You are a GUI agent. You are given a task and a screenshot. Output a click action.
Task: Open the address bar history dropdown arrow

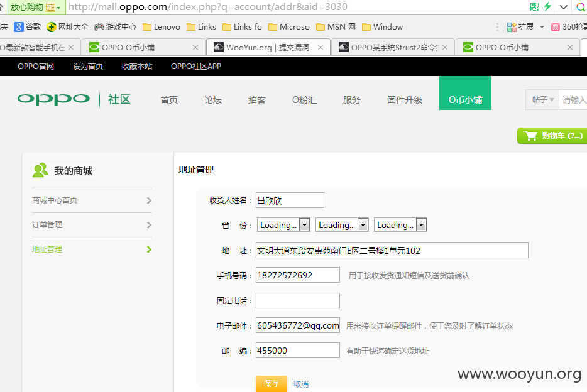[x=563, y=7]
